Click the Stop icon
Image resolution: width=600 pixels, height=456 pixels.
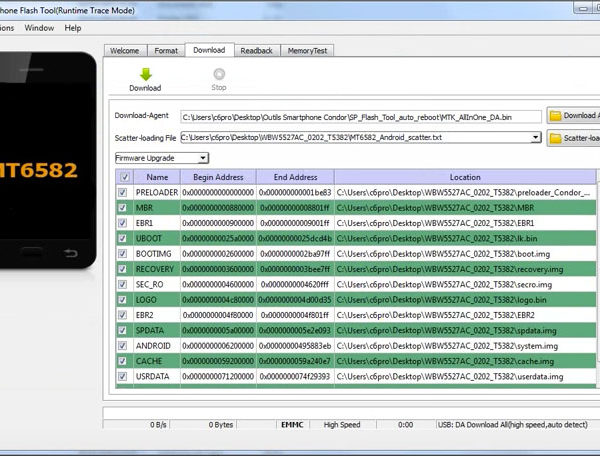[x=219, y=74]
